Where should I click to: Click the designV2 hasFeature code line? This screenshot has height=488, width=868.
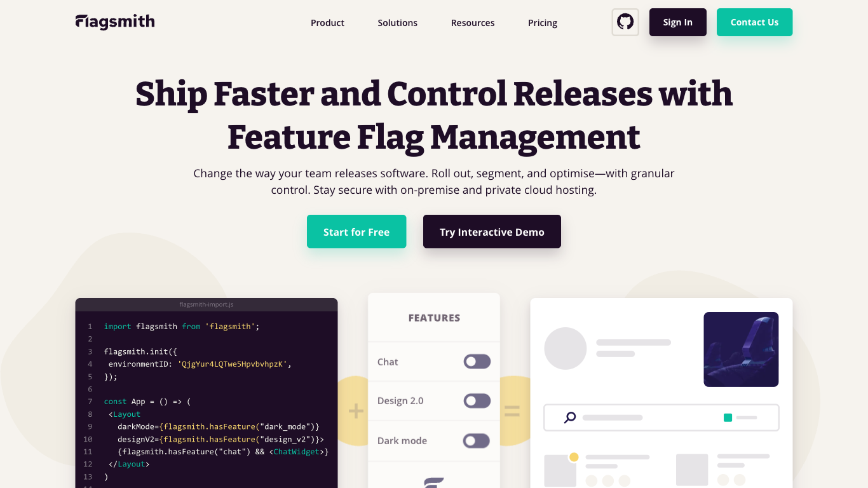click(220, 439)
